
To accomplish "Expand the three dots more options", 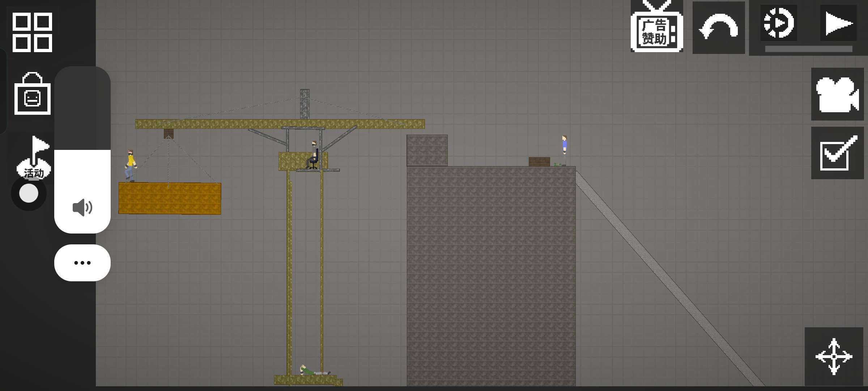I will pos(82,263).
